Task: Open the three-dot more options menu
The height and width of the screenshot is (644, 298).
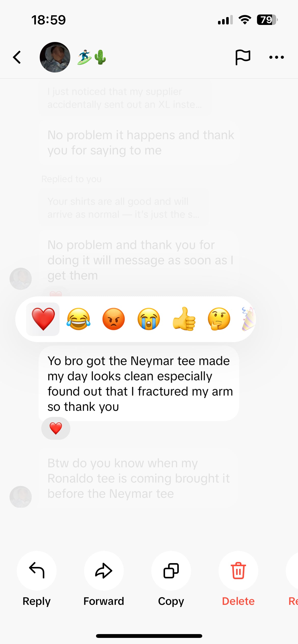Action: (x=277, y=57)
